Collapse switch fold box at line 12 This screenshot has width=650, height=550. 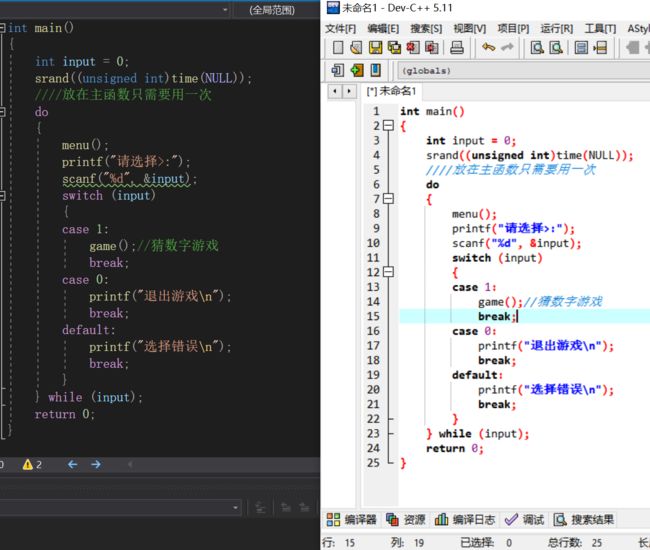388,271
